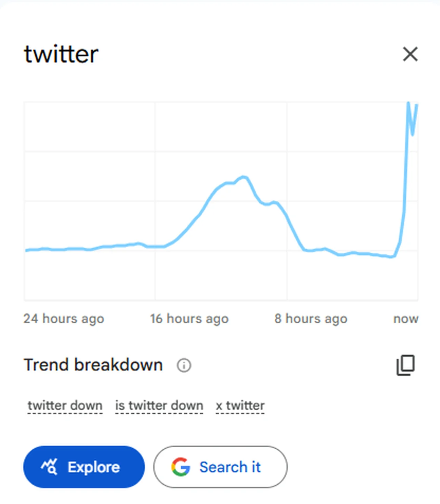Click the 24 hours ago axis label

click(64, 319)
